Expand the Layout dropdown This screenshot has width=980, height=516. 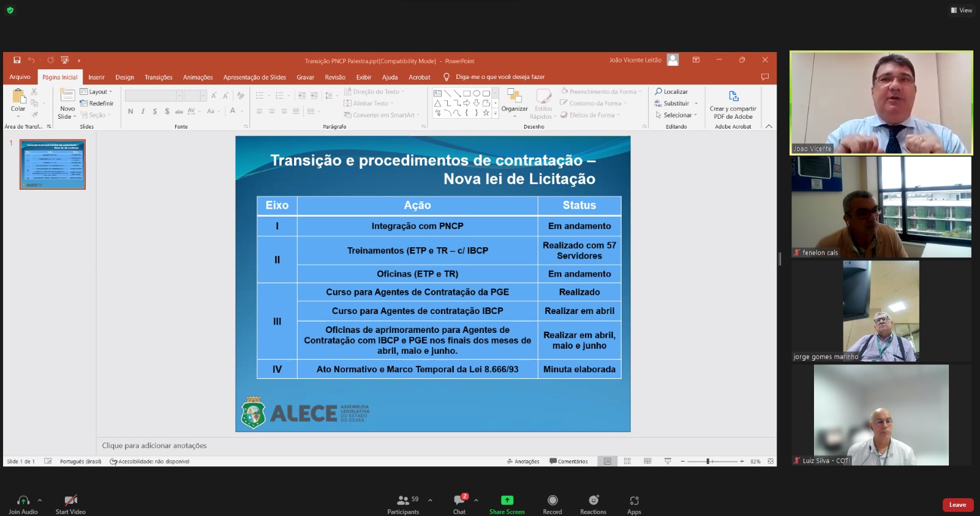pyautogui.click(x=97, y=92)
